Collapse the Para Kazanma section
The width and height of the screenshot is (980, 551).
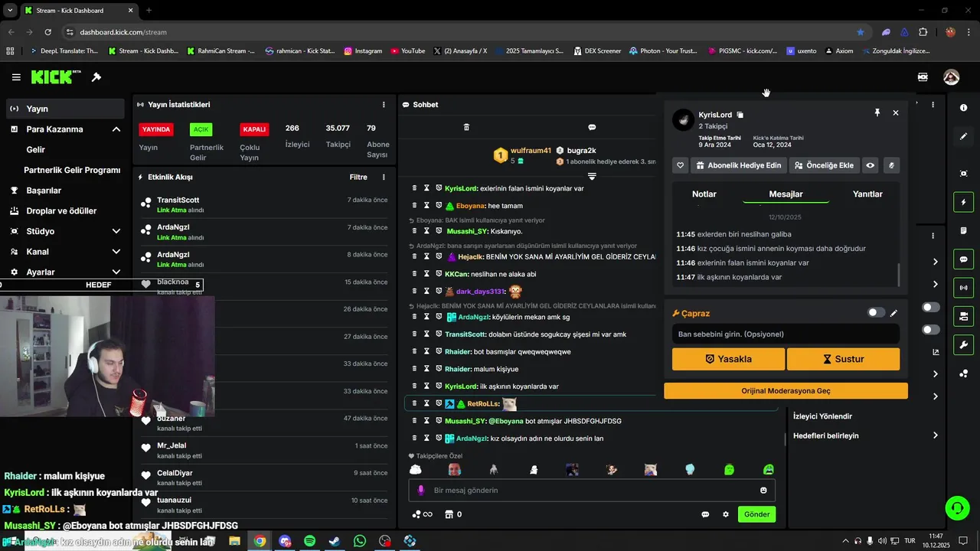[116, 129]
